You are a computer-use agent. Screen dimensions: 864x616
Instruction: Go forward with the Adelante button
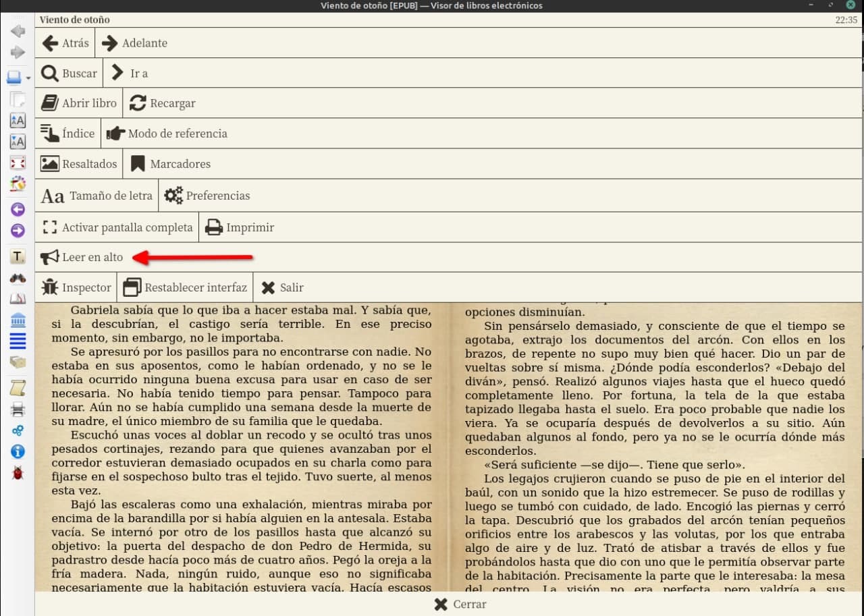tap(134, 43)
